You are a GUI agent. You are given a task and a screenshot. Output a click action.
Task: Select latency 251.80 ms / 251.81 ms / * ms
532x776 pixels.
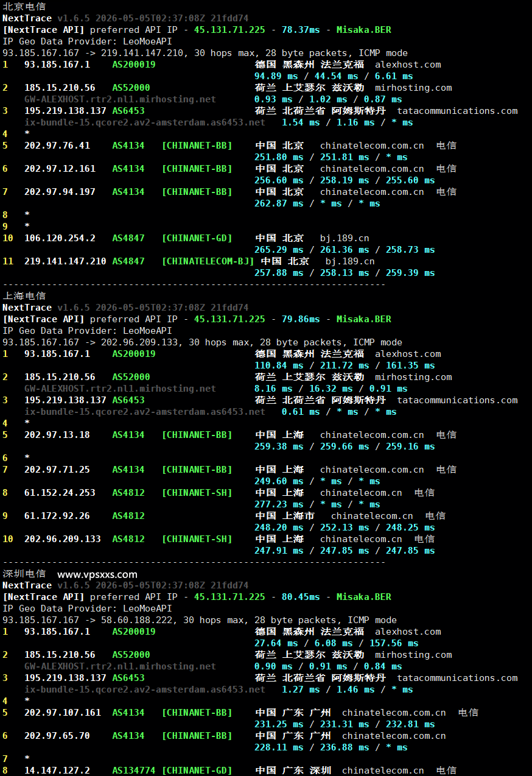point(331,157)
